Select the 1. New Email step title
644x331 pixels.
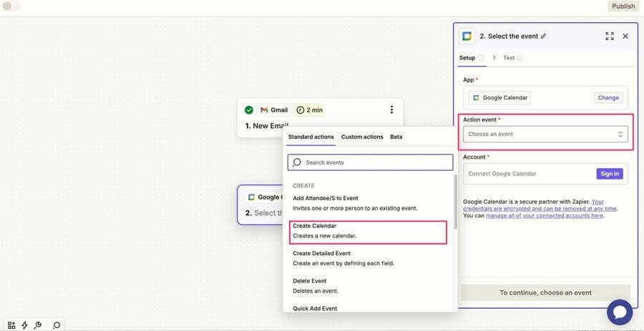[x=265, y=126]
